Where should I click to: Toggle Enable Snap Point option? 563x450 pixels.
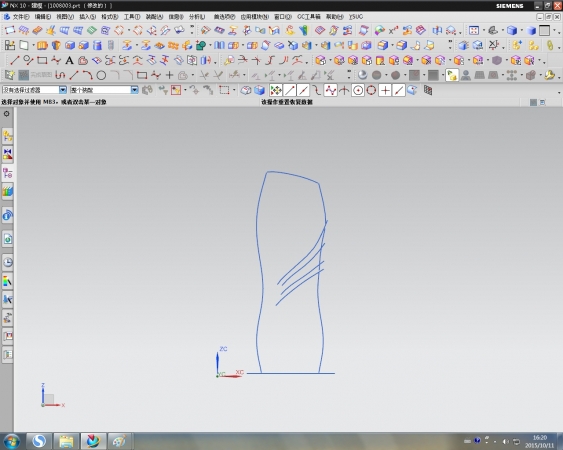276,90
